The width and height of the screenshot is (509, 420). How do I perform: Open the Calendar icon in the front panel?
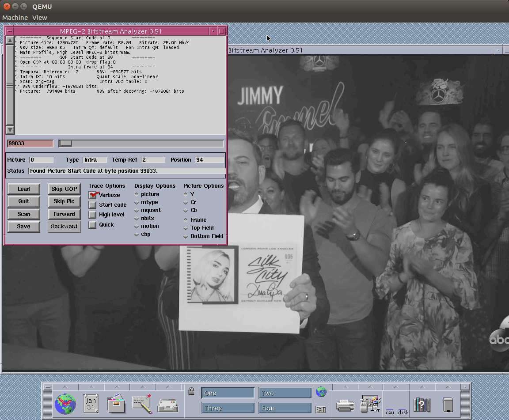click(x=91, y=404)
